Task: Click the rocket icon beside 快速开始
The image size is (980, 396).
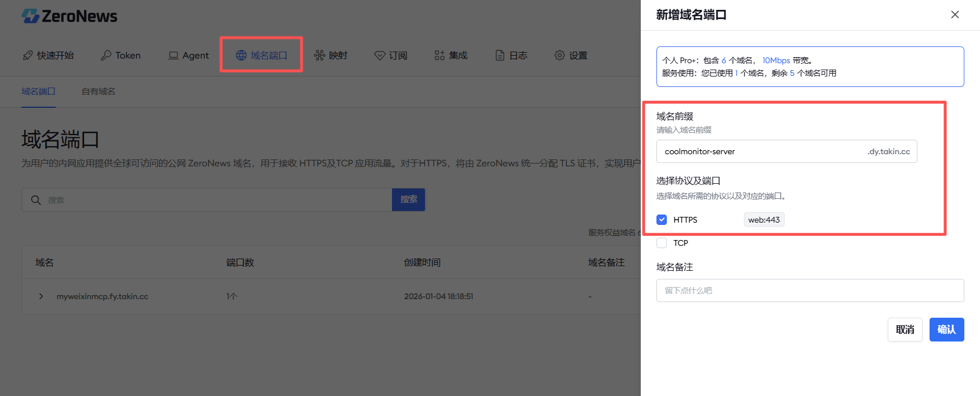Action: (x=28, y=56)
